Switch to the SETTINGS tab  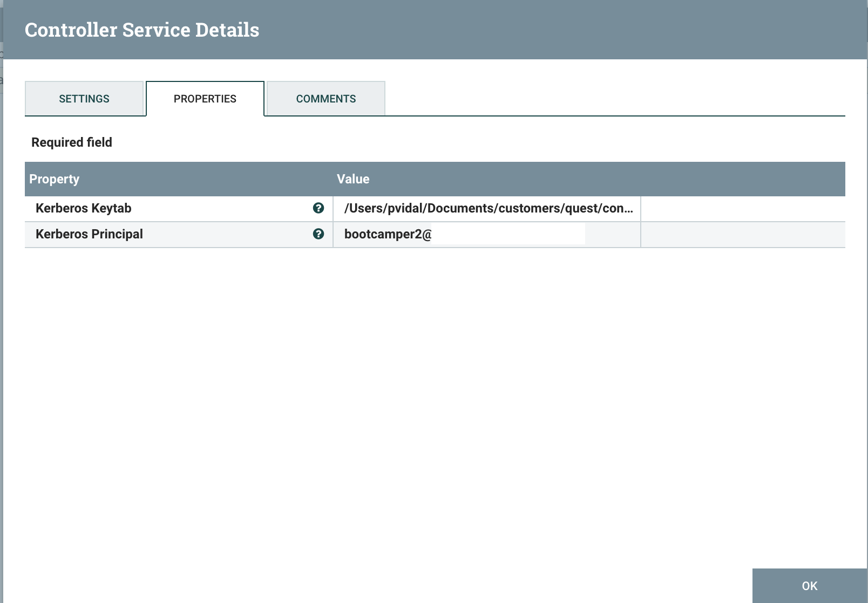click(x=84, y=98)
